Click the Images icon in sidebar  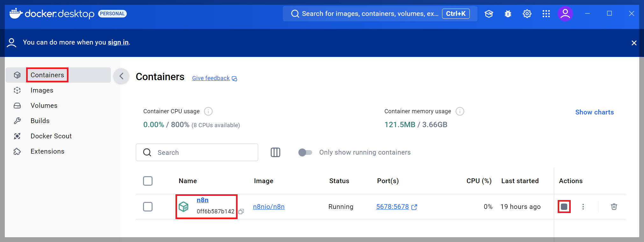(17, 90)
